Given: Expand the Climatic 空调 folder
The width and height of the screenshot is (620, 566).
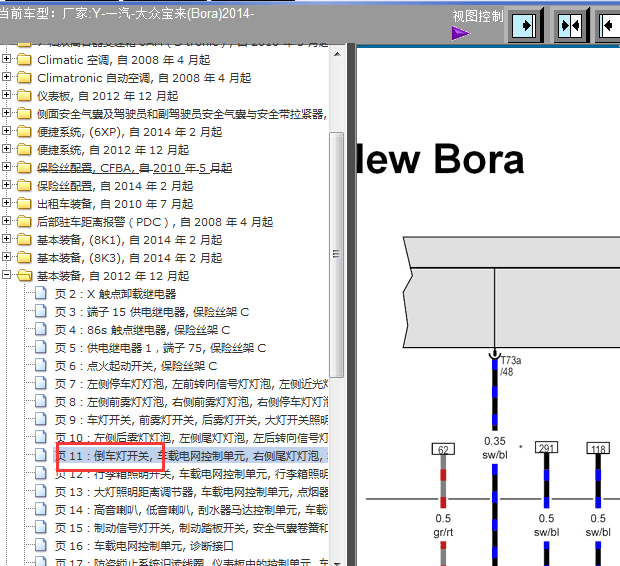Looking at the screenshot, I should point(7,60).
